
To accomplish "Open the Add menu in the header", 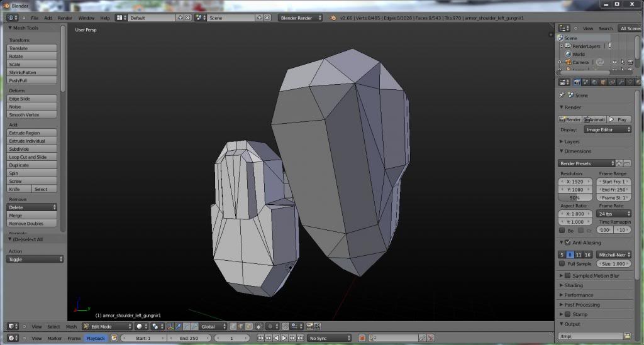I will point(48,18).
